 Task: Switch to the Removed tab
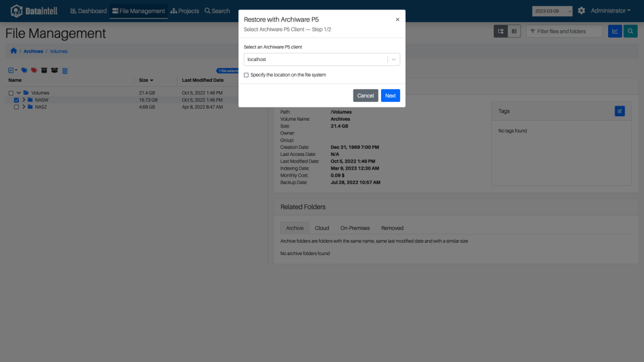tap(392, 228)
